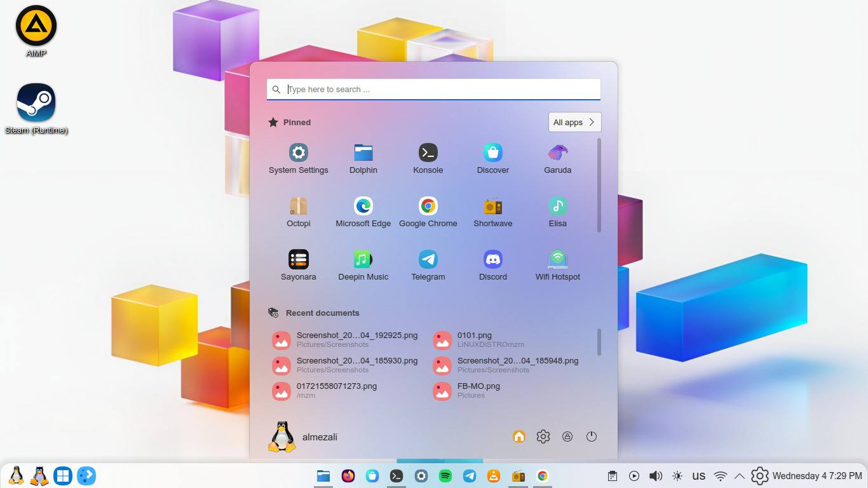The image size is (868, 488).
Task: Open the Wifi Hotspot app
Action: click(557, 266)
